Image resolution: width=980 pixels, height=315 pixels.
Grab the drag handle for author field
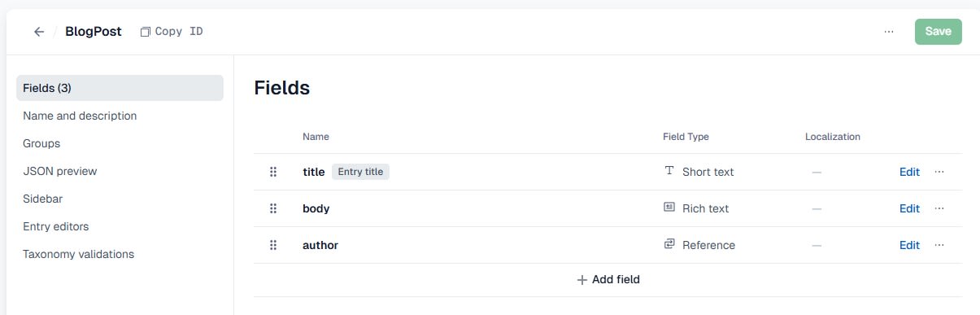click(x=273, y=245)
